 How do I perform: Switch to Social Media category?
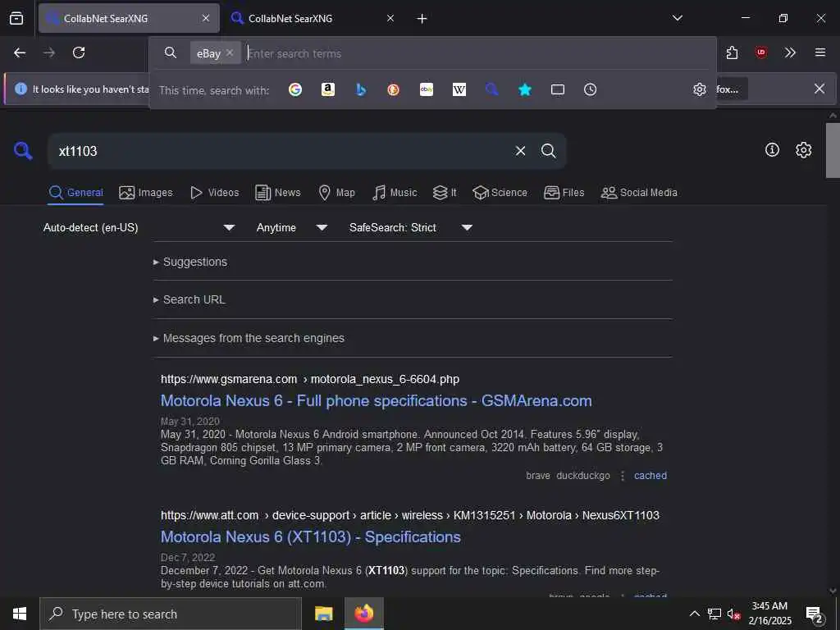pos(639,192)
